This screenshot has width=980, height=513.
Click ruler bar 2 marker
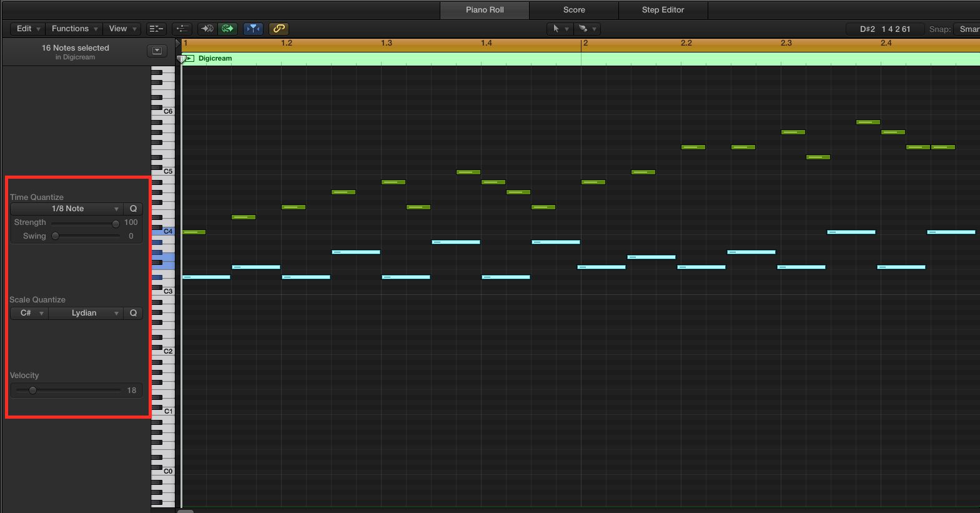coord(585,43)
